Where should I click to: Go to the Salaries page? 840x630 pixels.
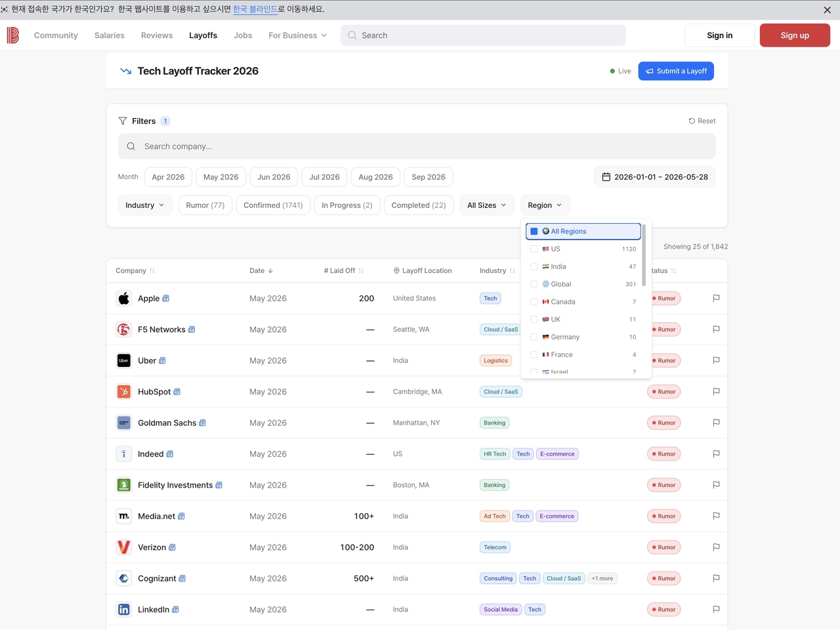click(x=110, y=35)
